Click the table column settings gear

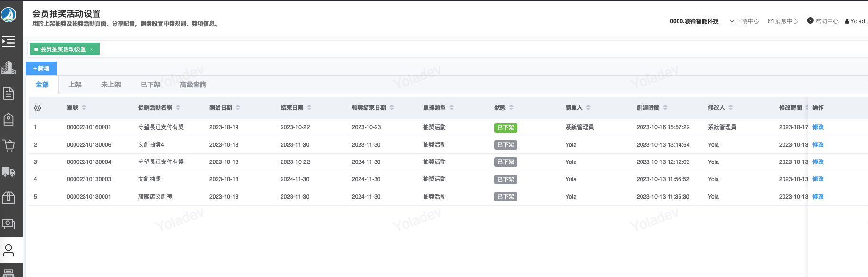point(38,108)
